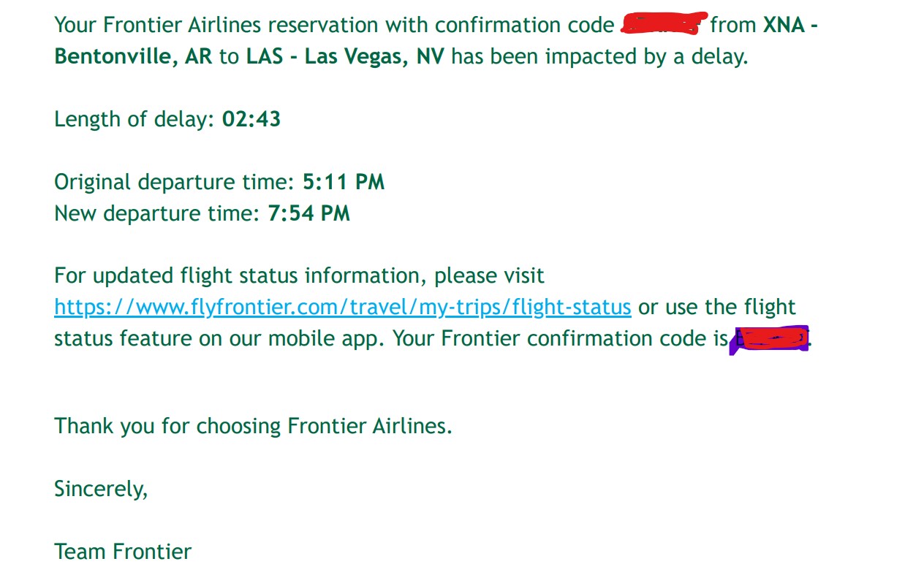The width and height of the screenshot is (924, 575).
Task: Click the 'Sincerely,' closing text
Action: [101, 488]
